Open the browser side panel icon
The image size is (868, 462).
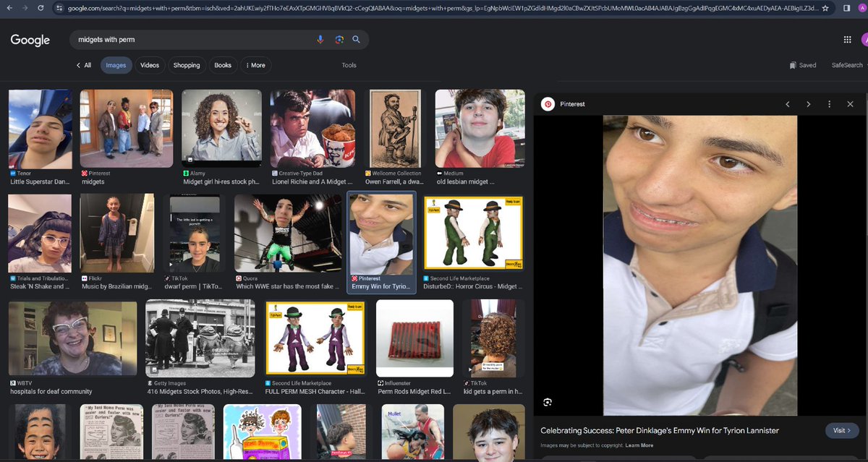click(846, 7)
